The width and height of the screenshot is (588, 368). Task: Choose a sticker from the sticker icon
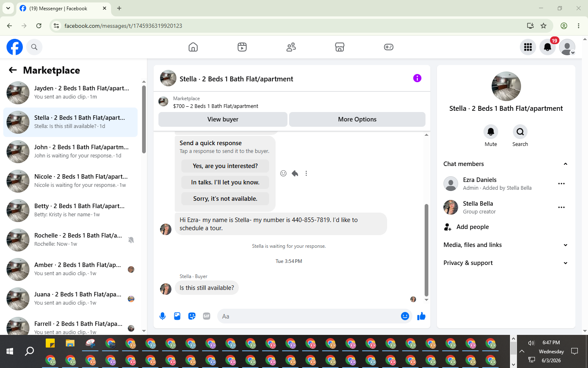(192, 316)
